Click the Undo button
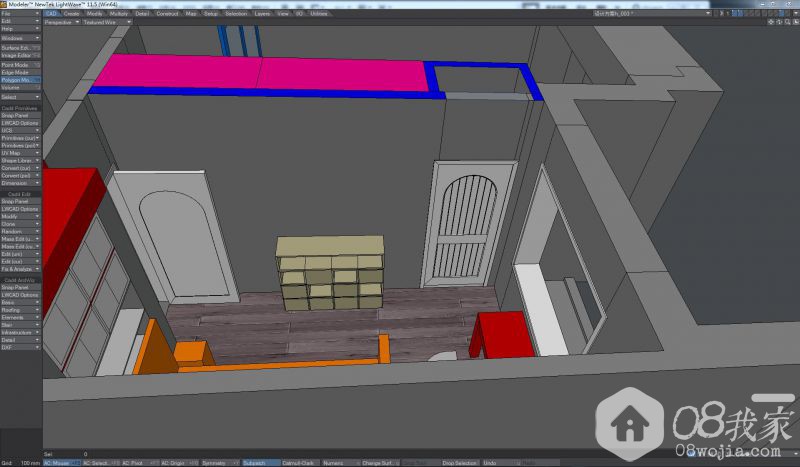 point(490,463)
